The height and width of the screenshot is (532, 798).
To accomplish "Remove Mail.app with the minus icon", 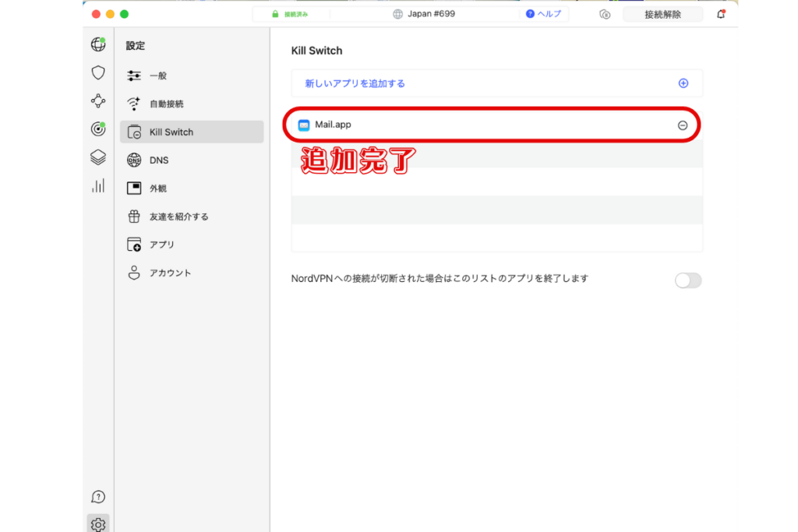I will [x=683, y=125].
